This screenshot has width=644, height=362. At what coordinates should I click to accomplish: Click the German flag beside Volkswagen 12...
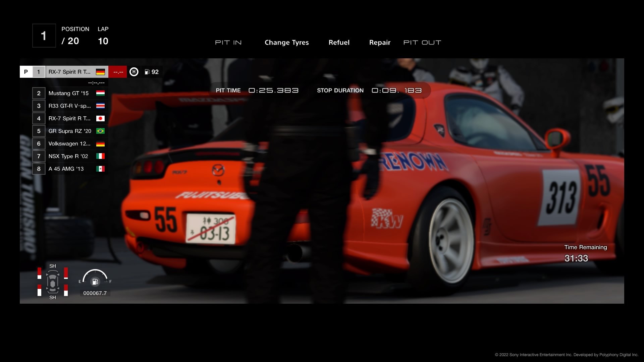pos(100,144)
